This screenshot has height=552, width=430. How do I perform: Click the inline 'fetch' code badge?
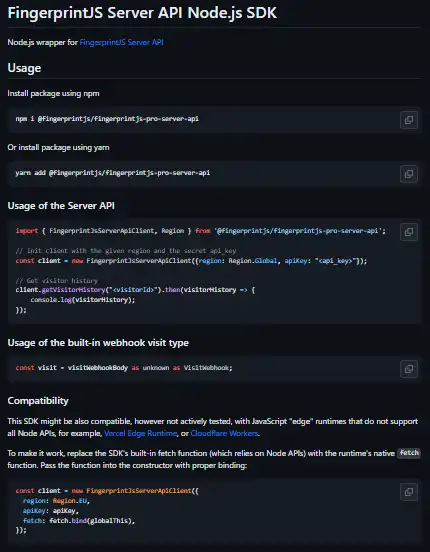[409, 453]
